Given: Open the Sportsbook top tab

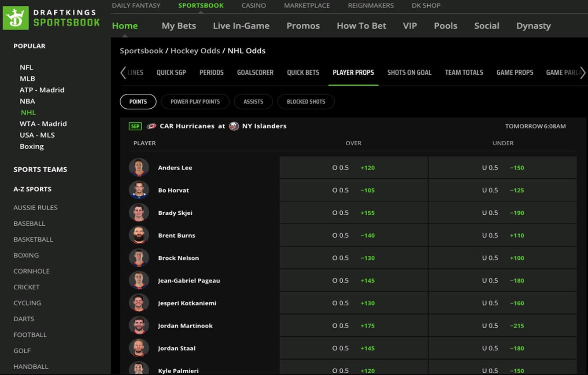Looking at the screenshot, I should click(x=201, y=6).
